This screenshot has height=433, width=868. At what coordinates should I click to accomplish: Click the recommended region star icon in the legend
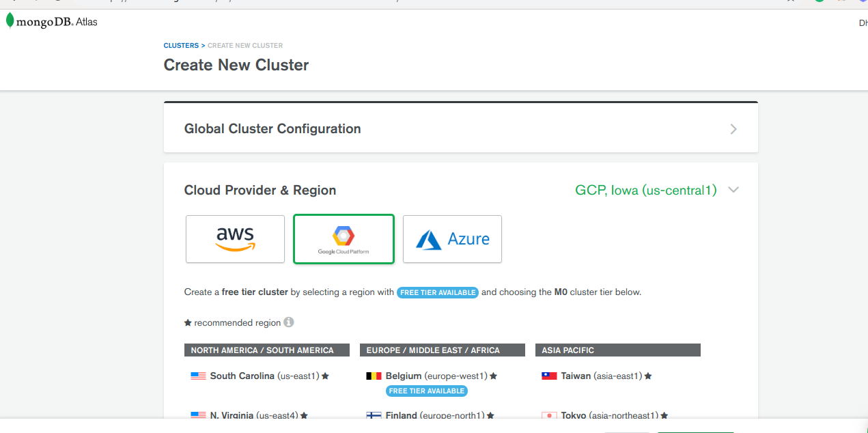click(188, 322)
